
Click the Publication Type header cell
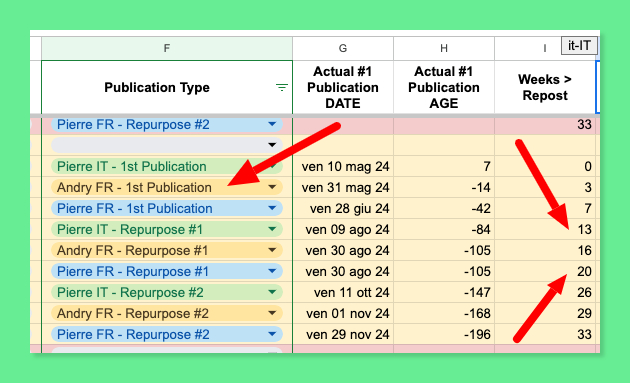tap(167, 87)
